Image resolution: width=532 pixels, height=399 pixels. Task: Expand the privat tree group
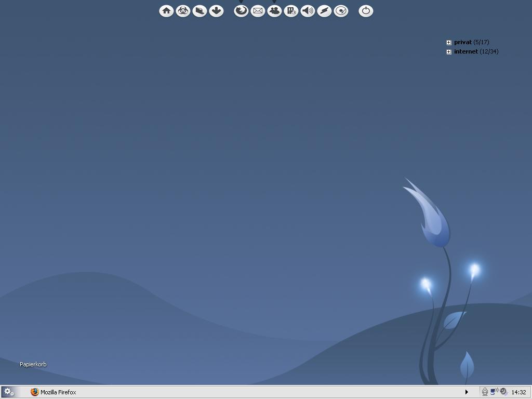449,43
